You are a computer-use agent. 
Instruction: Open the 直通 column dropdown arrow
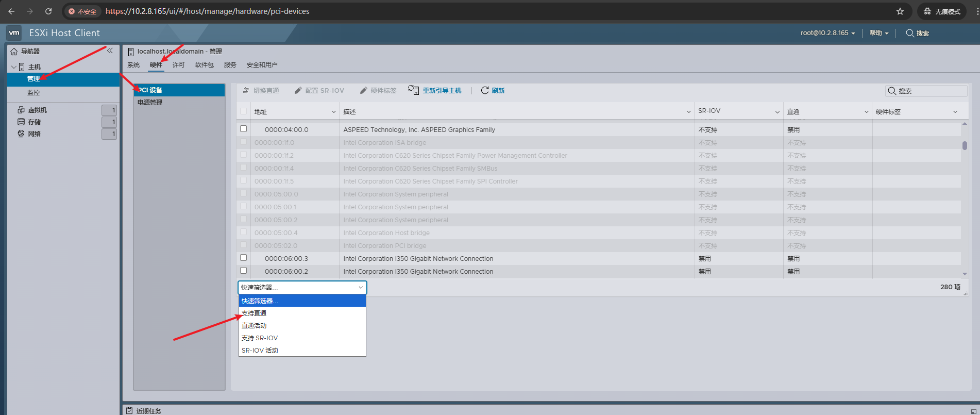(x=867, y=112)
